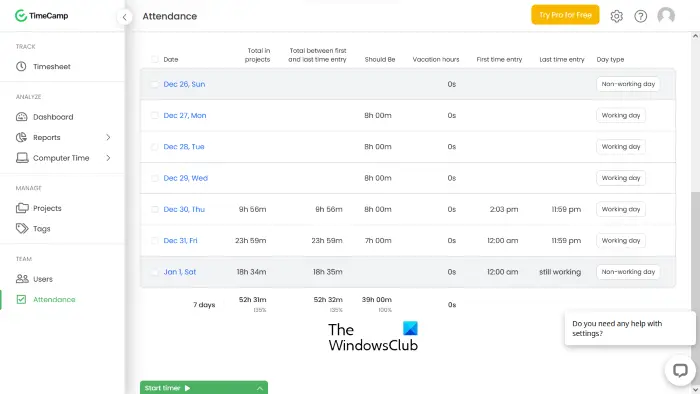Image resolution: width=700 pixels, height=394 pixels.
Task: Check the Dec 27, Mon row checkbox
Action: 154,116
